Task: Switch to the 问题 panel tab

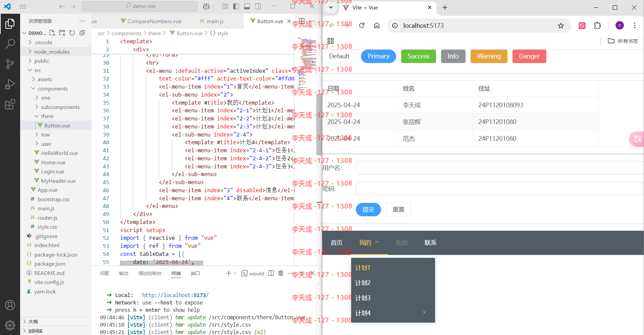Action: 104,273
